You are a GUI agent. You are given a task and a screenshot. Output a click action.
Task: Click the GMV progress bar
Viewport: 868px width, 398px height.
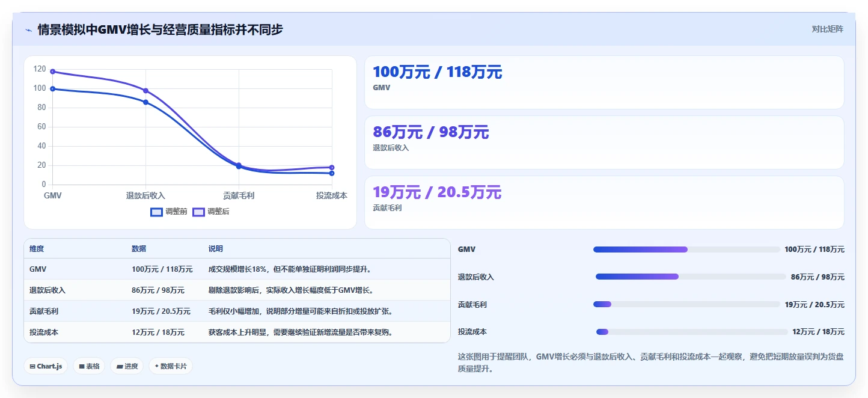click(x=685, y=250)
